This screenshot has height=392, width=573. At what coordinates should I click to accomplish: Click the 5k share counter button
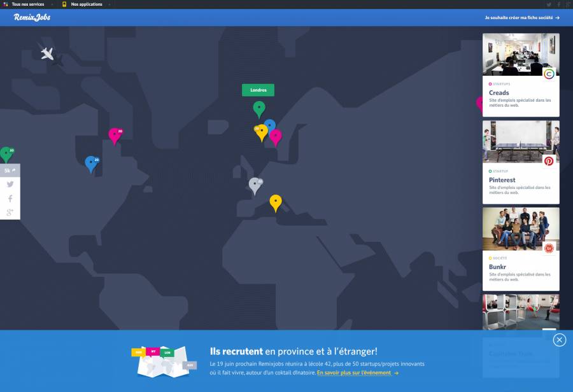[10, 171]
